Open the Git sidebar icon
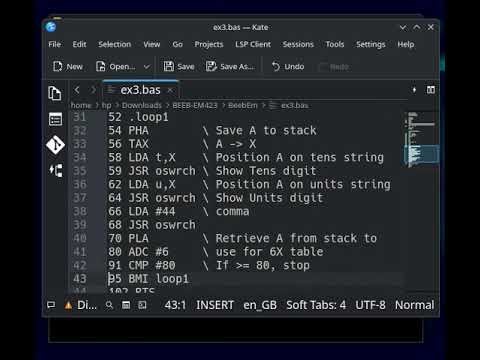 click(55, 145)
